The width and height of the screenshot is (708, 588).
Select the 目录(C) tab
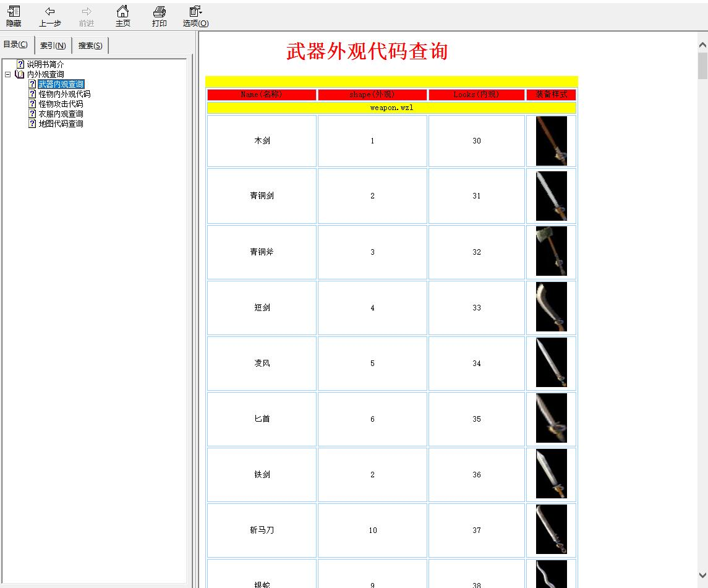[15, 45]
